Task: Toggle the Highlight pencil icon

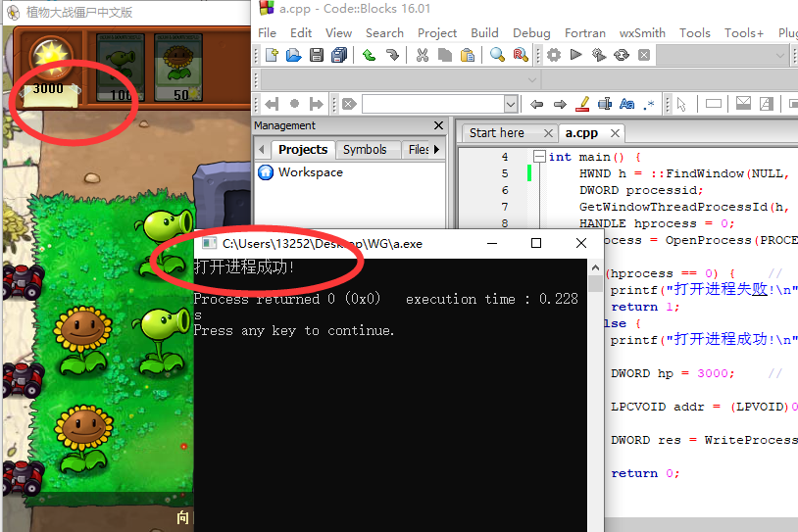Action: (582, 104)
